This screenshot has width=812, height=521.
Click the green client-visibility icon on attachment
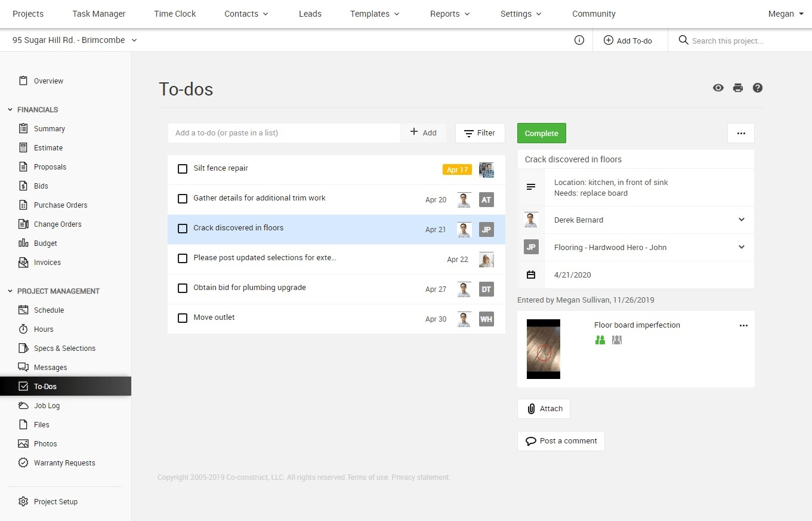pyautogui.click(x=600, y=340)
